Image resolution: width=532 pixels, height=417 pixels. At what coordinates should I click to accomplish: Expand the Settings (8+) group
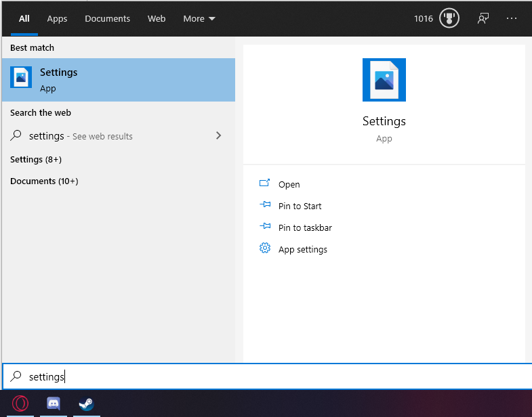pyautogui.click(x=36, y=159)
